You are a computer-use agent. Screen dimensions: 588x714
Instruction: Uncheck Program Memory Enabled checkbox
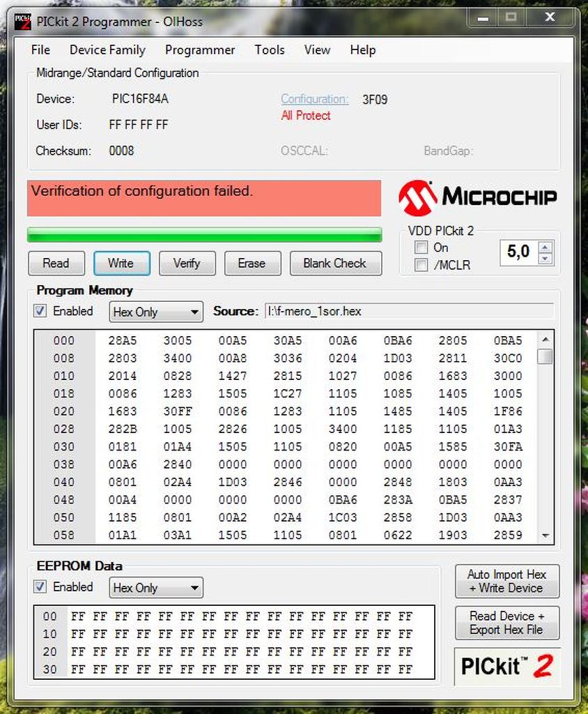pos(40,311)
